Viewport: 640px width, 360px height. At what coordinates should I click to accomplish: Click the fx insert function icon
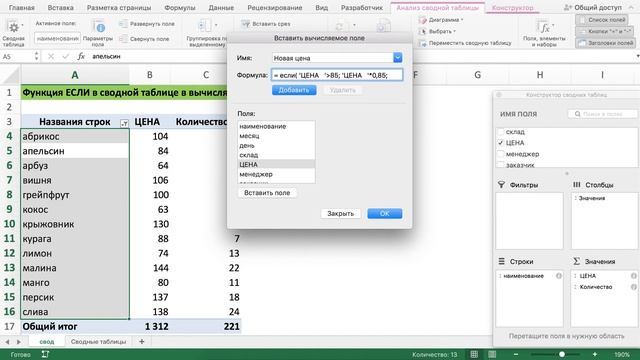(81, 56)
